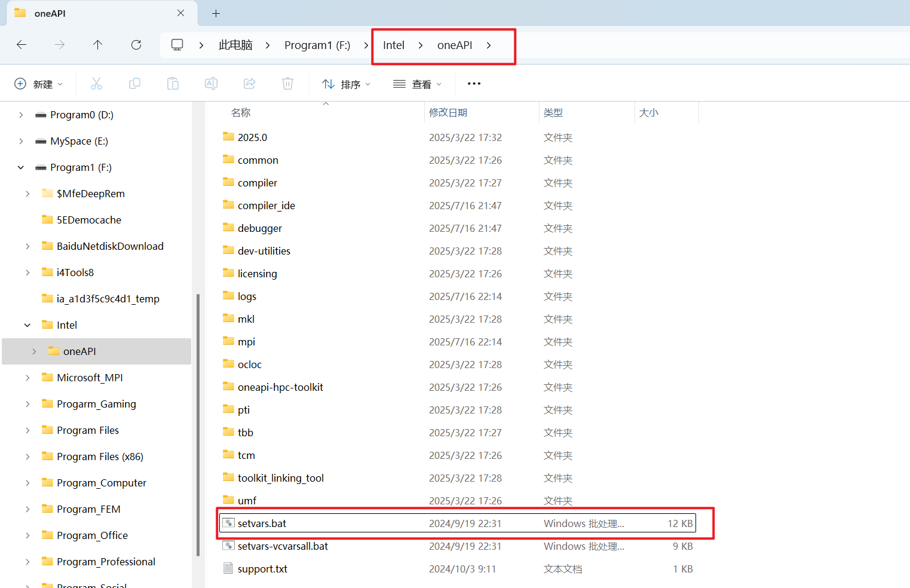Click the up-one-level arrow

pyautogui.click(x=97, y=44)
